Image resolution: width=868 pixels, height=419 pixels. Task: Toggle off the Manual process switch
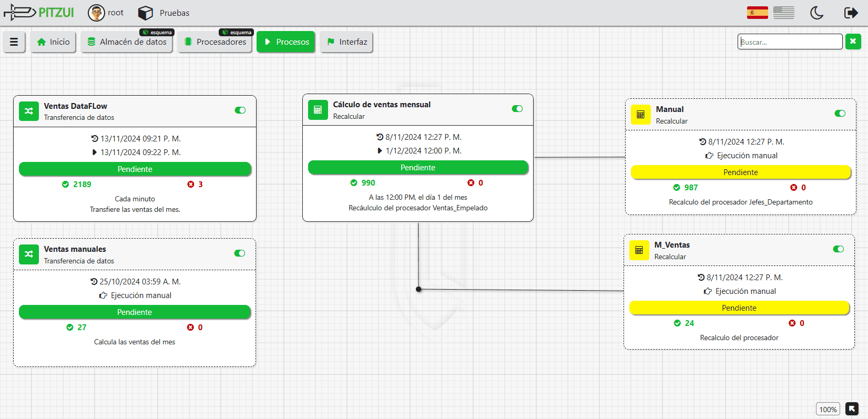840,113
